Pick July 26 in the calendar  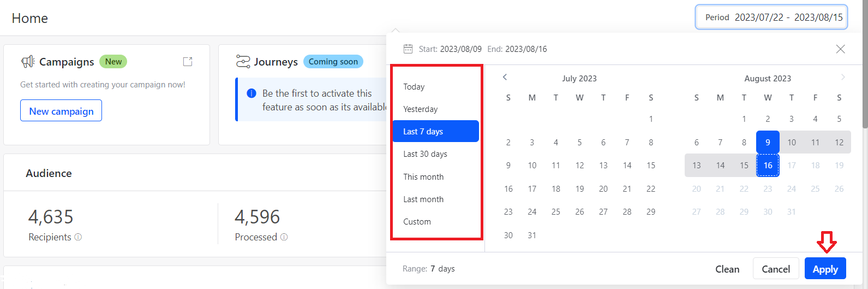(x=579, y=212)
